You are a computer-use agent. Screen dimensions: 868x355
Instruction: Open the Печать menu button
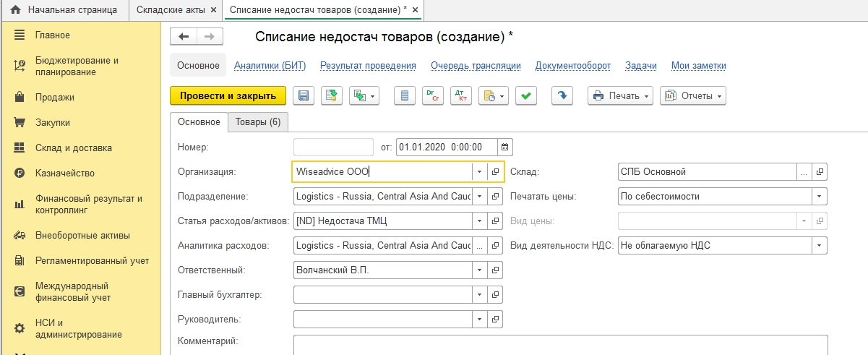click(x=620, y=96)
